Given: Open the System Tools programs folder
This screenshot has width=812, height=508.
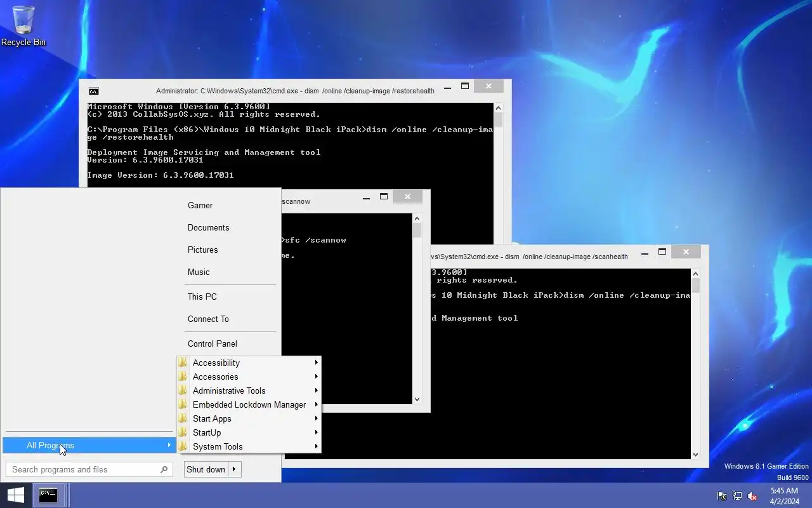Looking at the screenshot, I should [x=249, y=446].
